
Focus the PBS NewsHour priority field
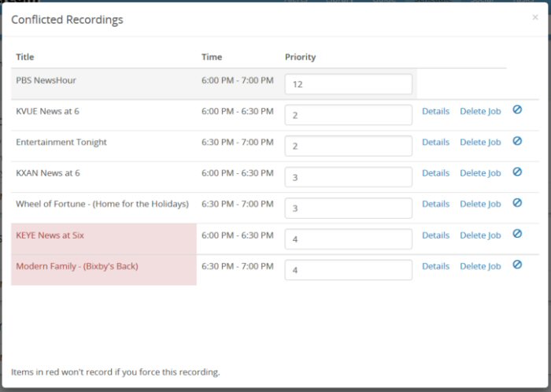click(348, 84)
